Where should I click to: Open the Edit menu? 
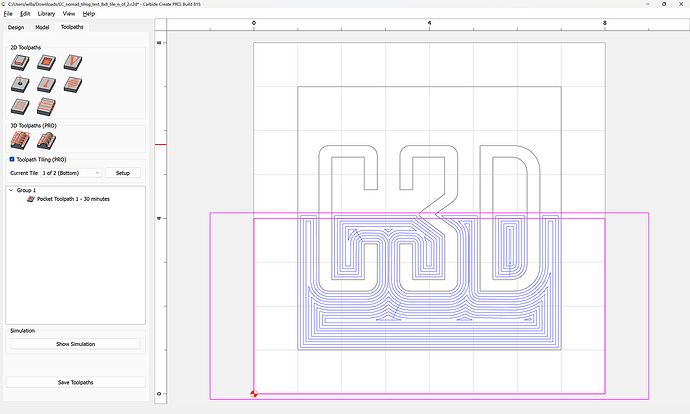[x=25, y=14]
